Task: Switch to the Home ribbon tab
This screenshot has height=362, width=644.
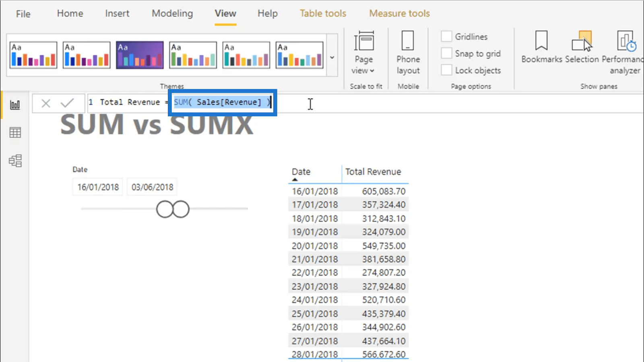Action: pos(70,13)
